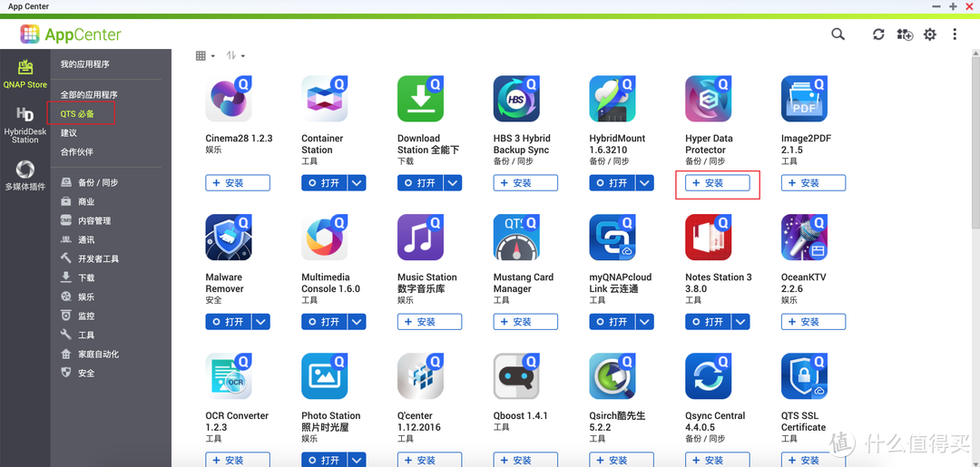This screenshot has width=980, height=467.
Task: Filter by 监控 category
Action: pos(78,316)
